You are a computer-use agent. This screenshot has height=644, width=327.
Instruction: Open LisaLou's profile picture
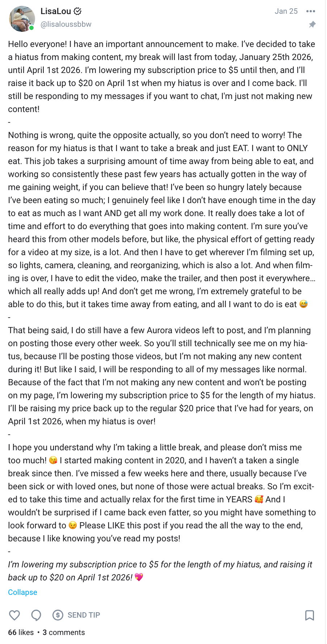tap(22, 19)
